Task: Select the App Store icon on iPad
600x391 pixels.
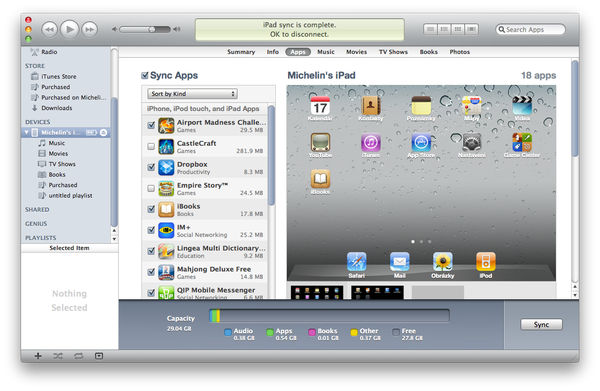Action: tap(421, 143)
